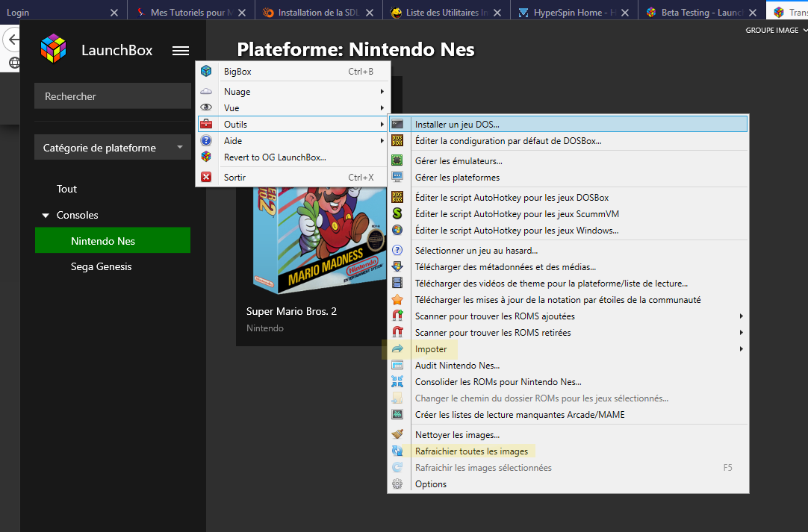
Task: Click the broom icon for Nettoyer les images
Action: point(397,435)
